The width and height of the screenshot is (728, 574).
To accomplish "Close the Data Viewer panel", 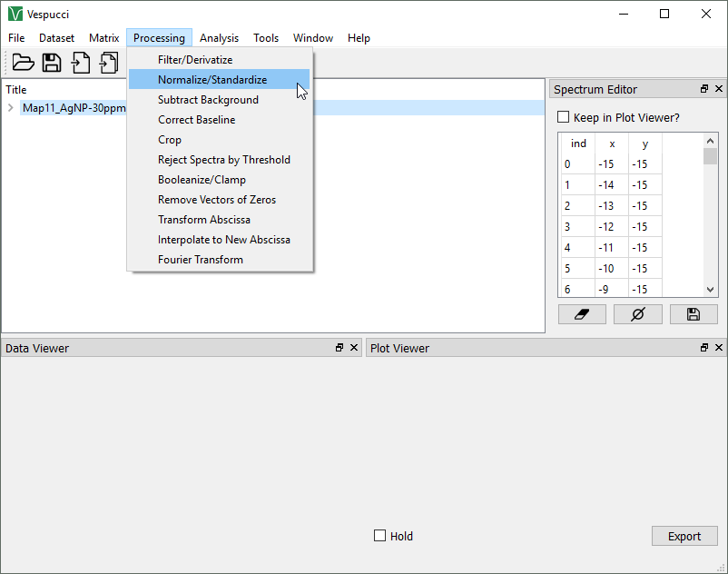I will point(354,348).
